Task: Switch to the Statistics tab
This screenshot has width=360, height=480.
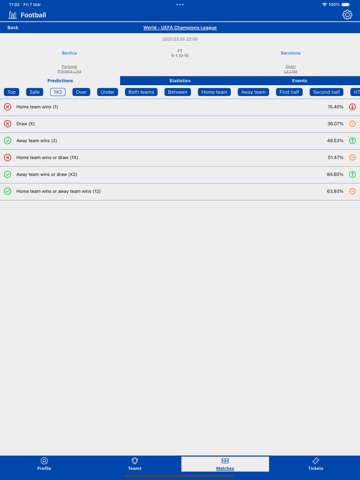Action: pos(180,81)
